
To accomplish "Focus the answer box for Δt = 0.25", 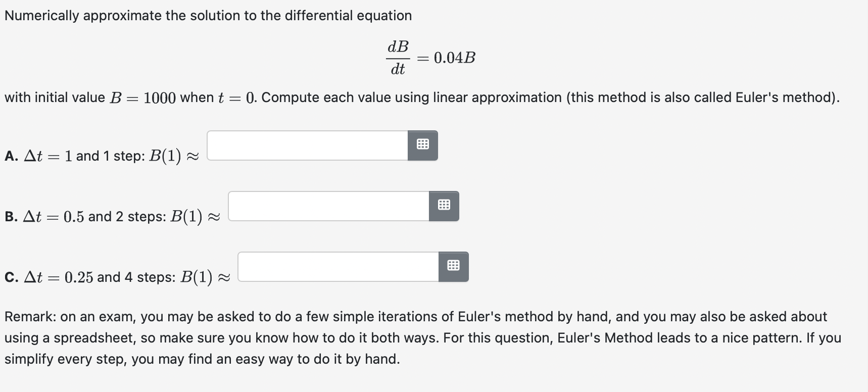I will (339, 267).
